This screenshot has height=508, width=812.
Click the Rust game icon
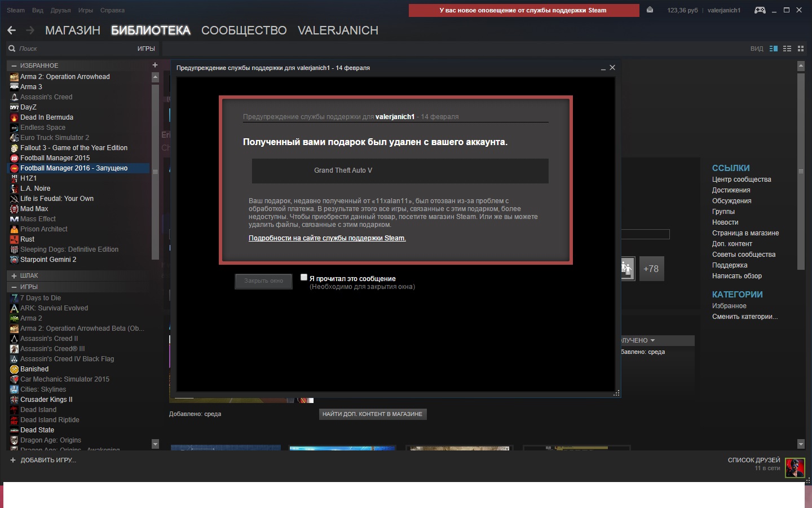tap(15, 239)
